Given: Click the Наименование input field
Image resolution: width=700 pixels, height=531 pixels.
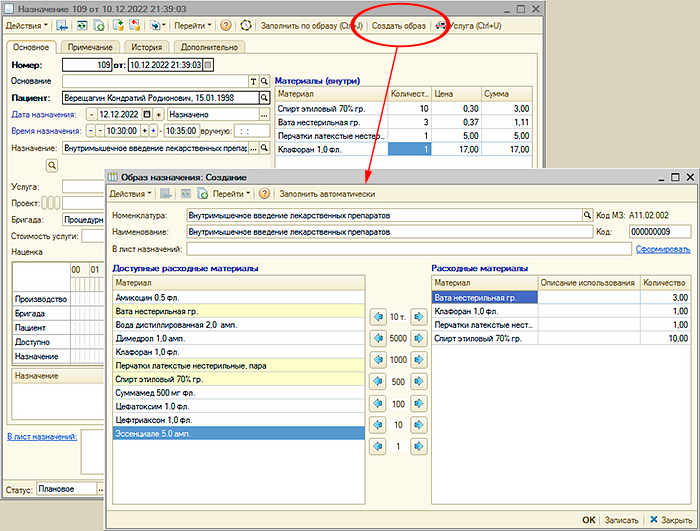Looking at the screenshot, I should coord(390,231).
